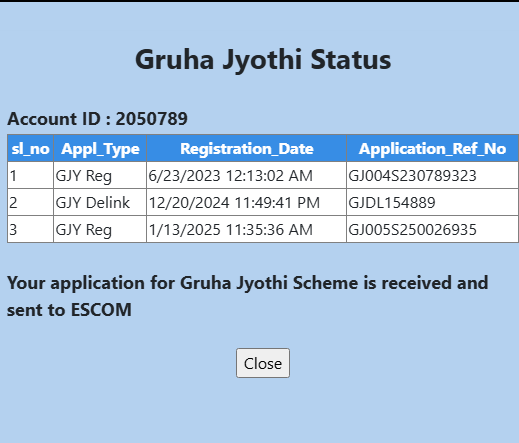This screenshot has height=443, width=519.
Task: Select the Appl_Type column header
Action: pos(100,148)
